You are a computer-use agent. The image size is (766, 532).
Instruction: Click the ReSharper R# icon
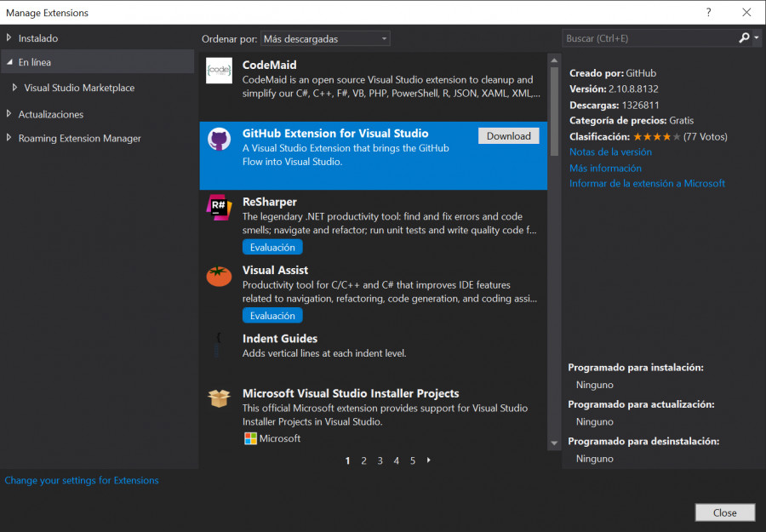tap(219, 207)
